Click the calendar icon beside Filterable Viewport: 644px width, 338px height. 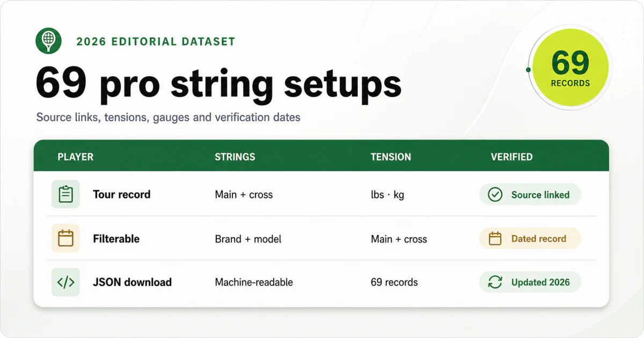coord(65,238)
